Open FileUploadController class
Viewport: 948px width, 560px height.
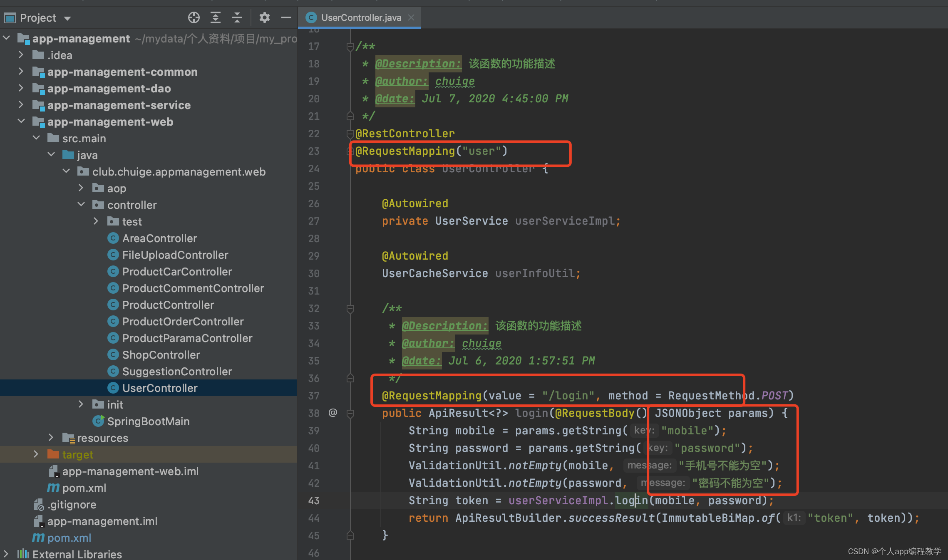click(x=175, y=255)
